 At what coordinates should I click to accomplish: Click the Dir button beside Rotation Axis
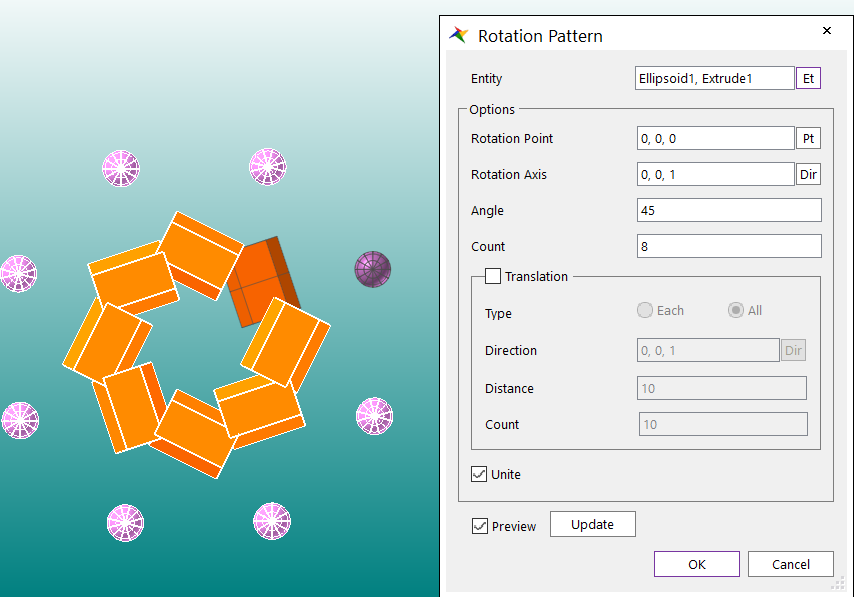808,174
